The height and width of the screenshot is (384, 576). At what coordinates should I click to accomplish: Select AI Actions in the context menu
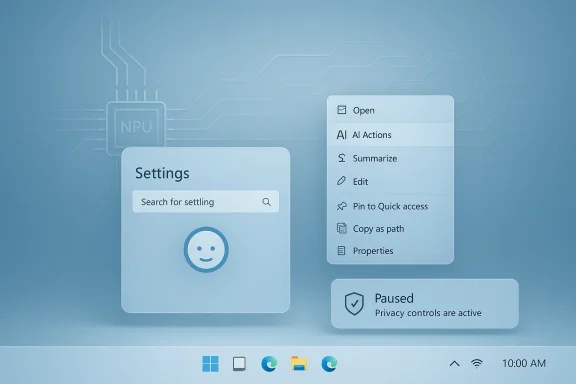click(390, 135)
